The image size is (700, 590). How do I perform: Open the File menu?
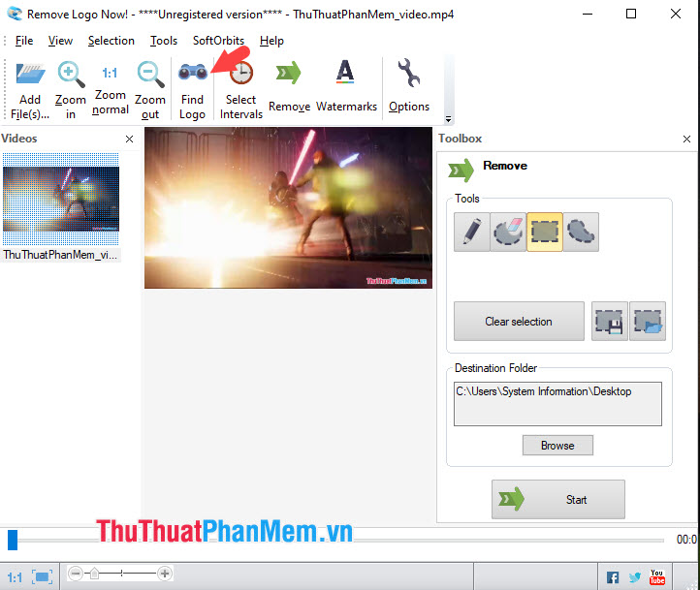pyautogui.click(x=24, y=41)
